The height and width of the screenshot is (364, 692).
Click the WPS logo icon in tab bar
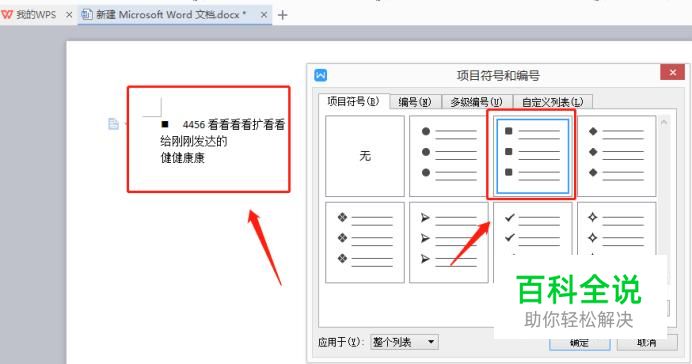tap(8, 15)
